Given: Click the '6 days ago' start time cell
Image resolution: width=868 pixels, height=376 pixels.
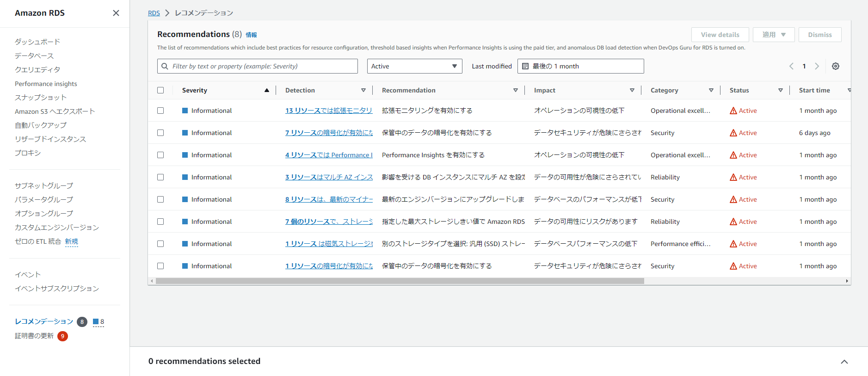Looking at the screenshot, I should (x=815, y=133).
